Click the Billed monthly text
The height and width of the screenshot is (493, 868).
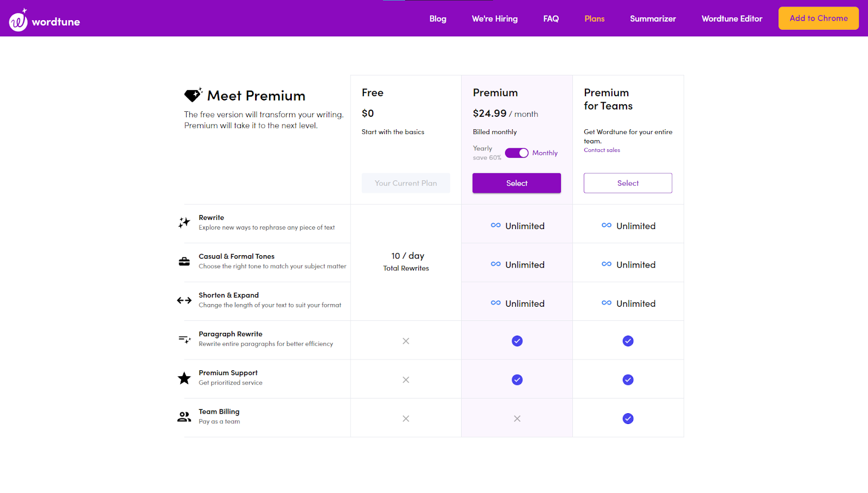pos(495,132)
